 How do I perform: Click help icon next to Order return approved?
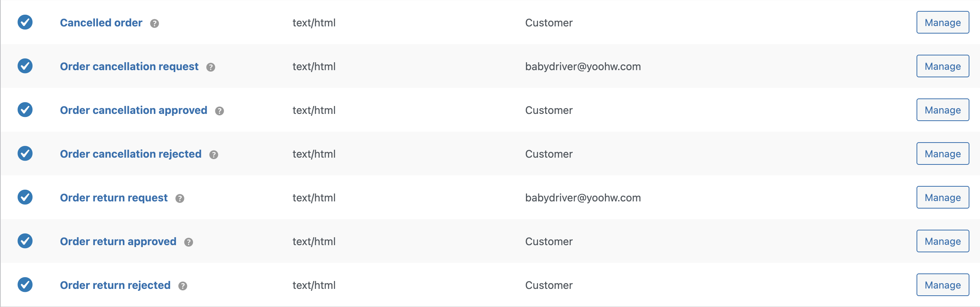click(188, 242)
